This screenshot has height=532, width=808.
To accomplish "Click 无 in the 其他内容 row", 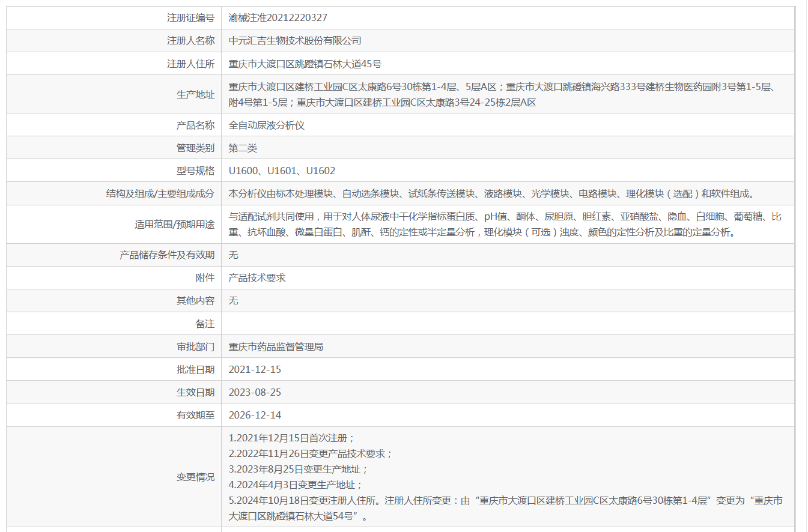I will 234,301.
